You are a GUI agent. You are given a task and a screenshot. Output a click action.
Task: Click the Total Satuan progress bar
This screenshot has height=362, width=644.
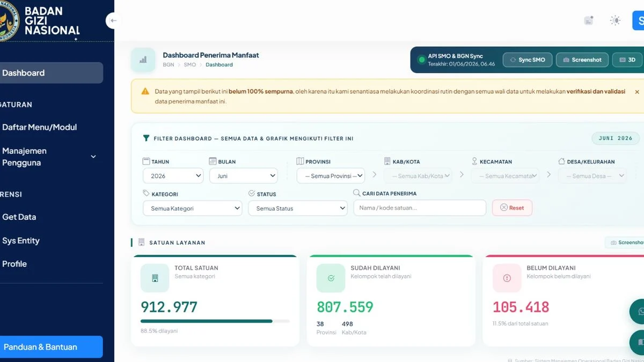coord(215,321)
